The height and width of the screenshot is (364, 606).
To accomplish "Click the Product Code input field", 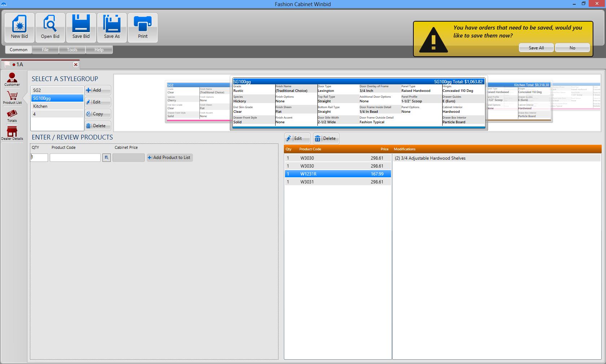I will [75, 157].
